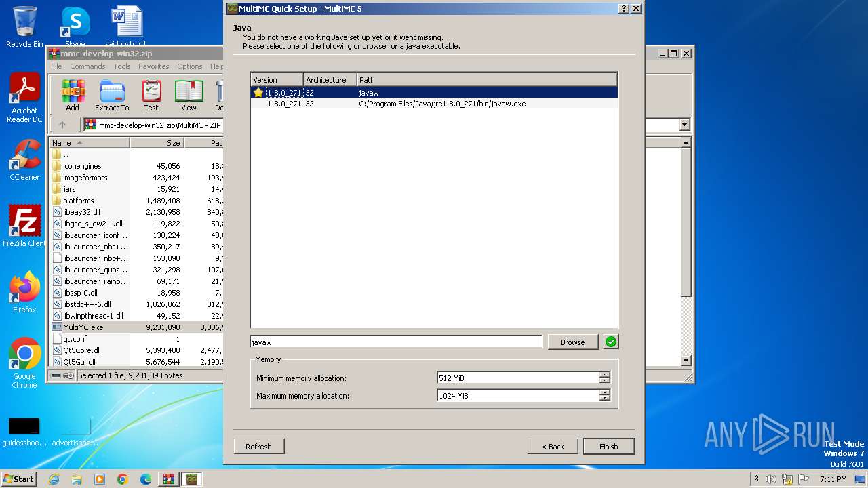
Task: Click the Test icon in WinRAR toolbar
Action: 151,96
